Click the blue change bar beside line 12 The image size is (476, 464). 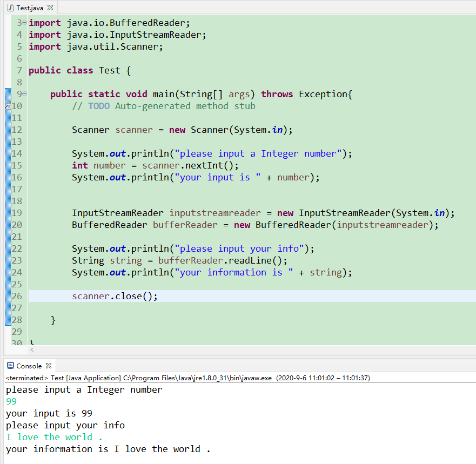pyautogui.click(x=8, y=130)
